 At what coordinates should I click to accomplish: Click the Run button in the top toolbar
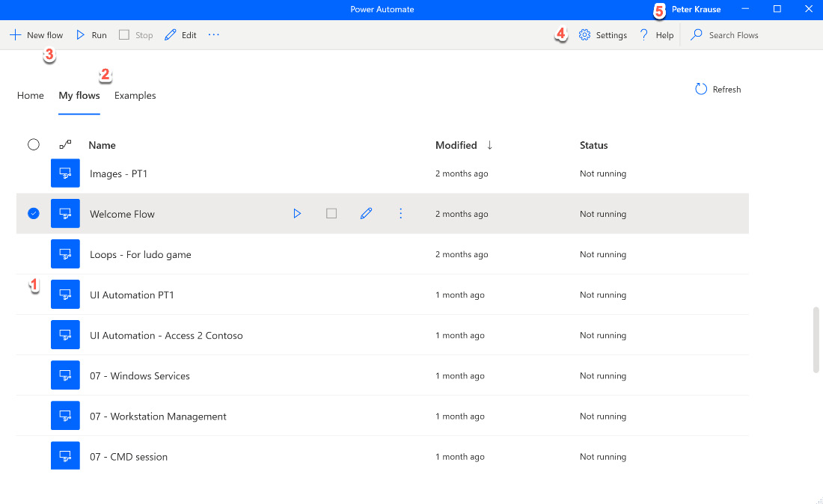point(91,35)
